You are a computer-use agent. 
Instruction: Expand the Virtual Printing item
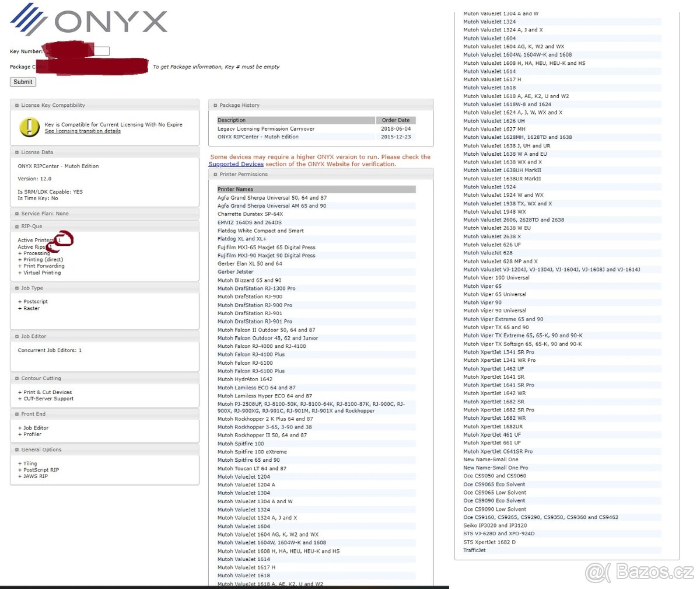(x=39, y=273)
